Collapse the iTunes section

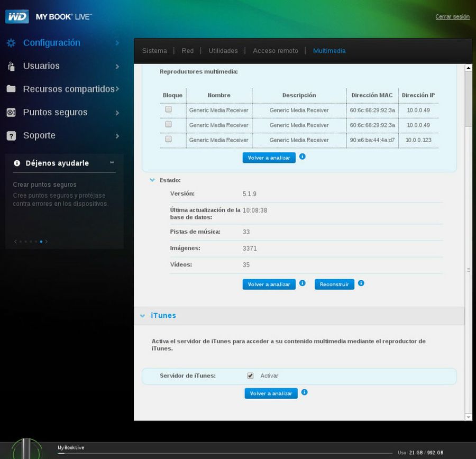[142, 316]
